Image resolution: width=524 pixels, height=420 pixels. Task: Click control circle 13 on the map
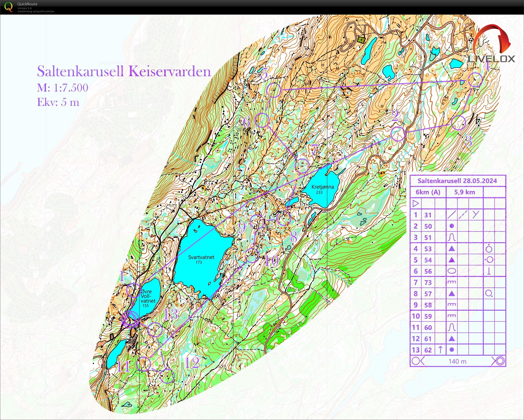pos(155,329)
